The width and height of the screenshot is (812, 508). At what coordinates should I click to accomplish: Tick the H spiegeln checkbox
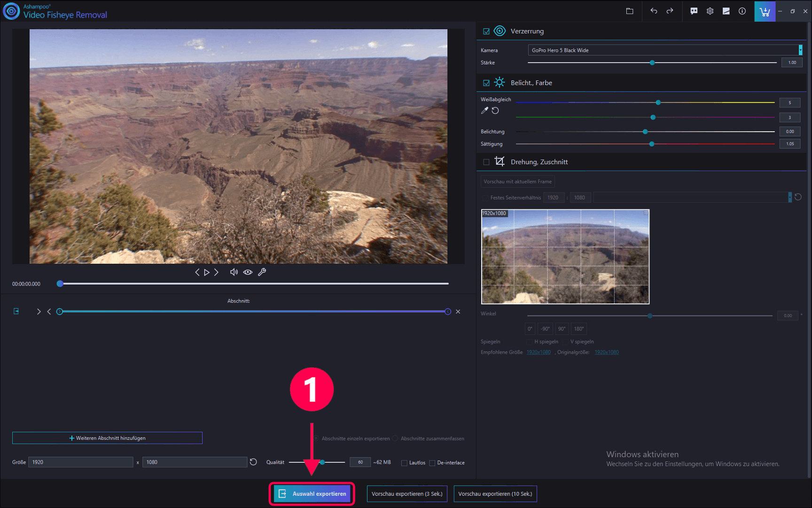click(x=529, y=341)
